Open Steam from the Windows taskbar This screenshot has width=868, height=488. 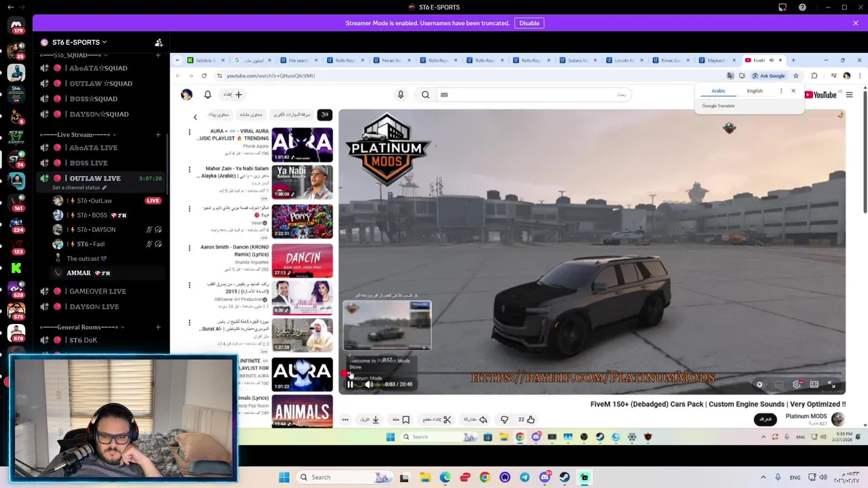(564, 477)
